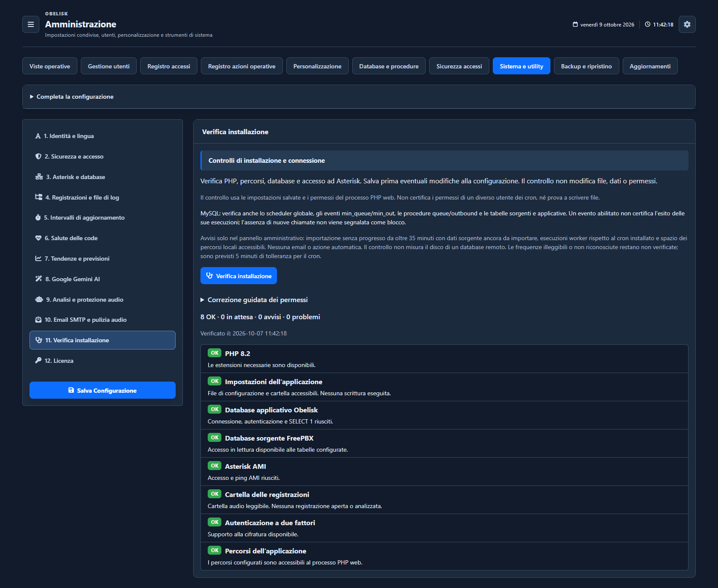Viewport: 718px width, 588px height.
Task: Select the 12. Licenza sidebar item
Action: [103, 361]
